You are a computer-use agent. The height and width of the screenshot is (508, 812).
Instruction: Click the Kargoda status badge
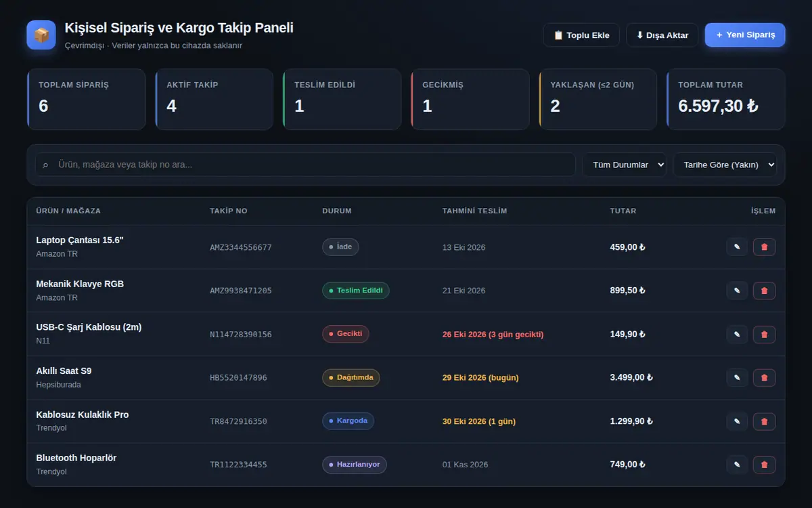point(348,421)
